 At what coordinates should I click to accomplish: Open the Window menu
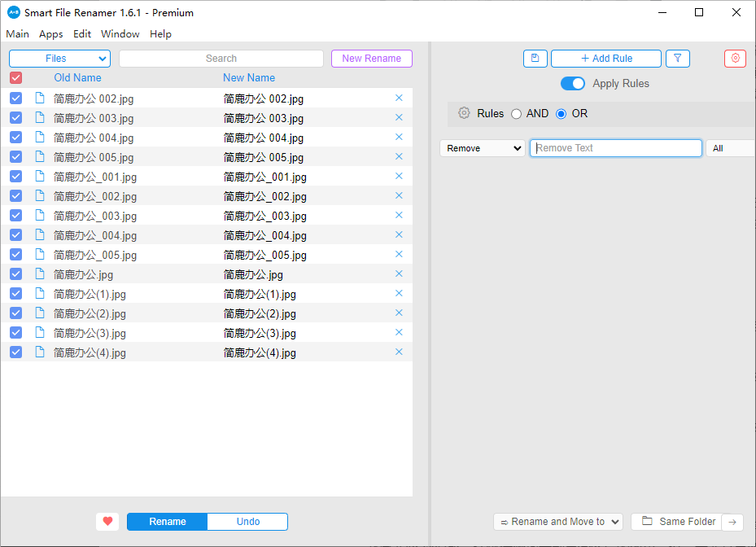(120, 34)
